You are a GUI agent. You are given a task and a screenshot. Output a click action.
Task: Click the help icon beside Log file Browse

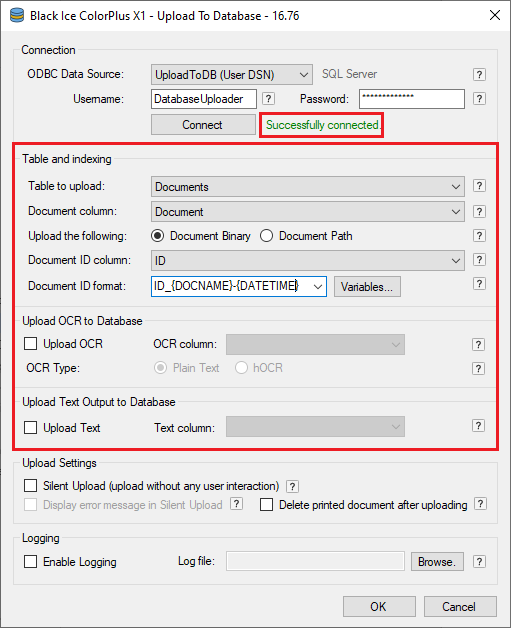point(479,562)
